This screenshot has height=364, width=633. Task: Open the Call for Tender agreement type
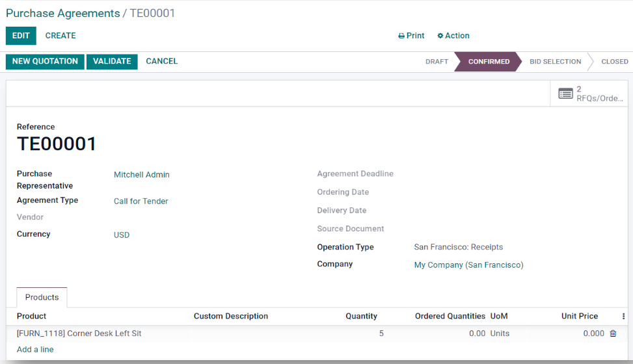pos(141,201)
